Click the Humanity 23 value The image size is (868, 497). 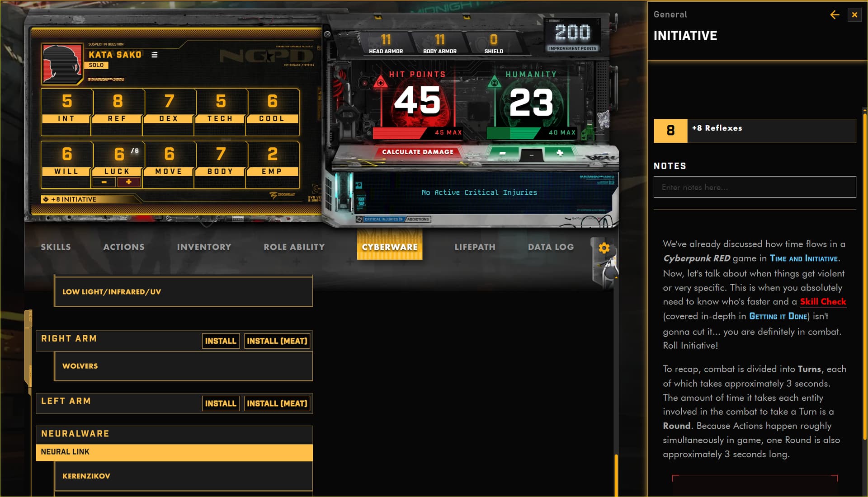pyautogui.click(x=532, y=102)
